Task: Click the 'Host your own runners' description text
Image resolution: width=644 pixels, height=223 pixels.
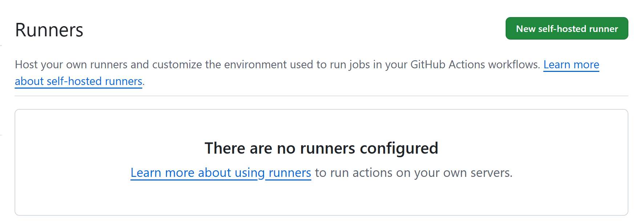Action: tap(72, 65)
